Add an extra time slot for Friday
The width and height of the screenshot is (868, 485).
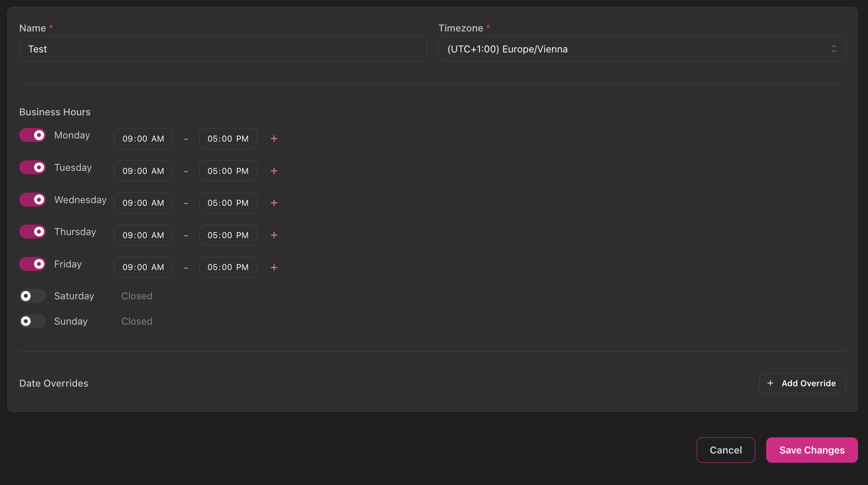click(x=274, y=267)
